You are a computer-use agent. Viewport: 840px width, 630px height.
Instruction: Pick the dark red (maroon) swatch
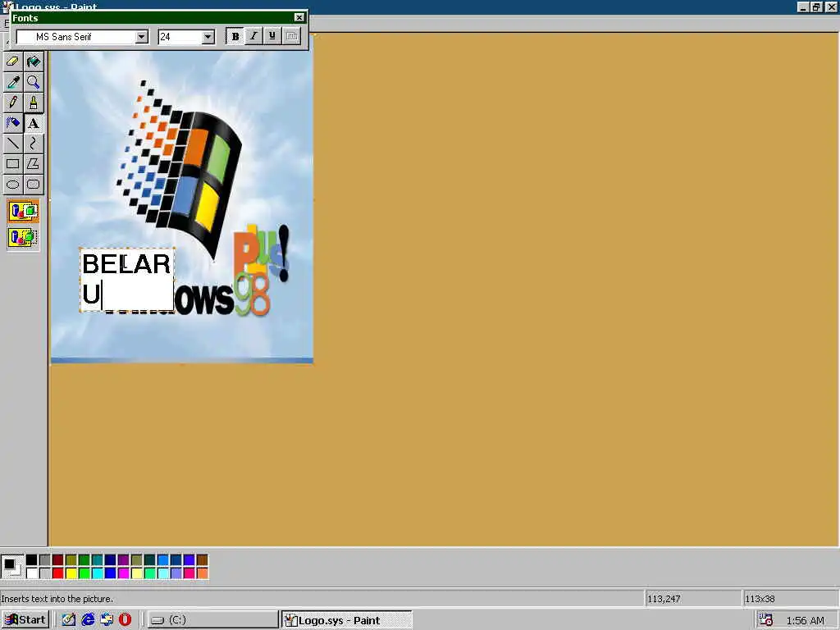pyautogui.click(x=58, y=560)
